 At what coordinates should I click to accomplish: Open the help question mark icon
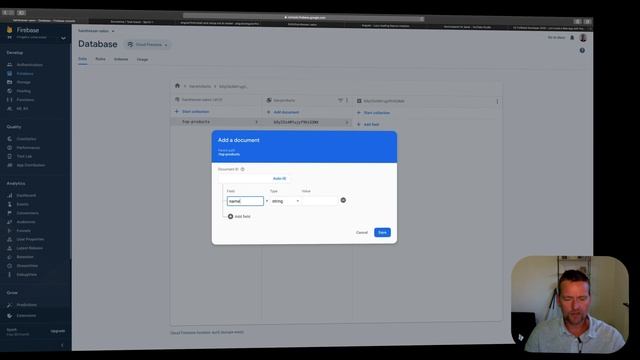pyautogui.click(x=582, y=50)
